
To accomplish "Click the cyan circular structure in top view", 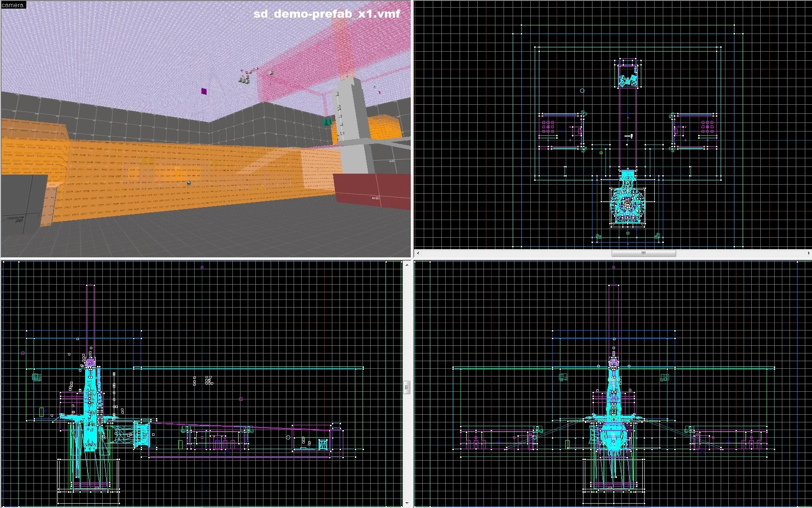I will [628, 206].
